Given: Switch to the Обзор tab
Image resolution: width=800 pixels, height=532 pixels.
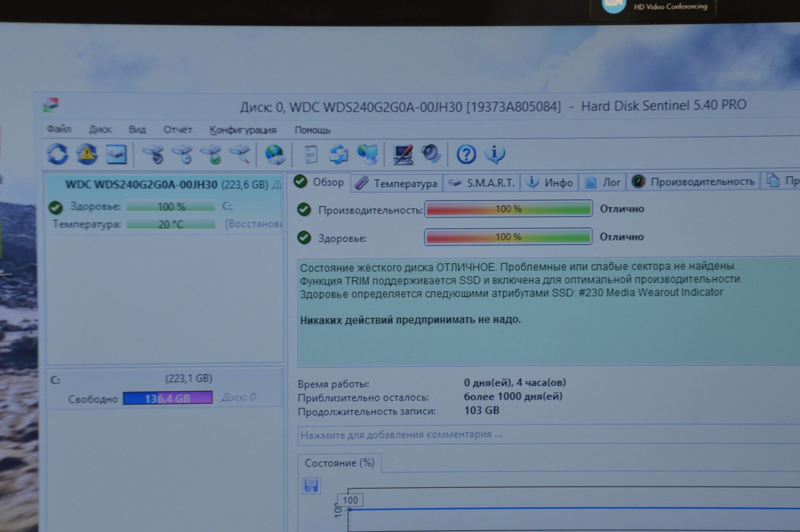Looking at the screenshot, I should pyautogui.click(x=319, y=182).
